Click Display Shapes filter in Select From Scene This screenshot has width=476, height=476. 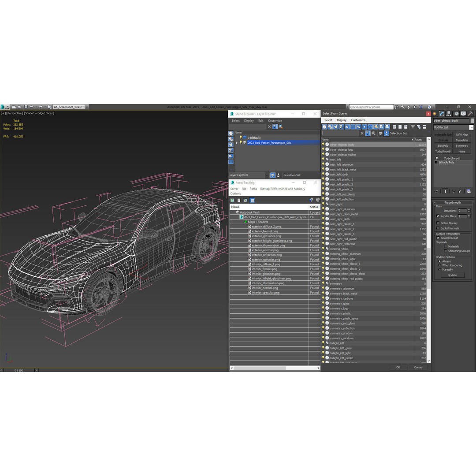pyautogui.click(x=330, y=127)
